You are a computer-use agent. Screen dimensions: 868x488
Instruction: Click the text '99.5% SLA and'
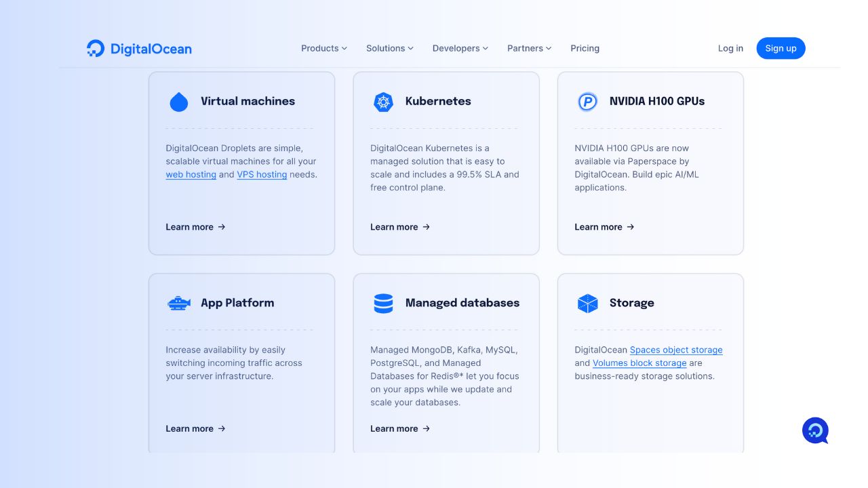pos(488,174)
